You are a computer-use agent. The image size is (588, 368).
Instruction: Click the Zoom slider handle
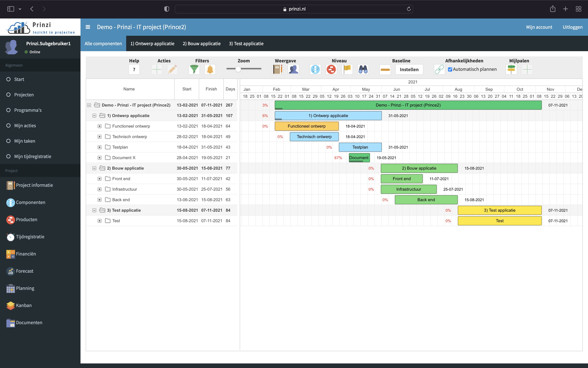pos(238,69)
